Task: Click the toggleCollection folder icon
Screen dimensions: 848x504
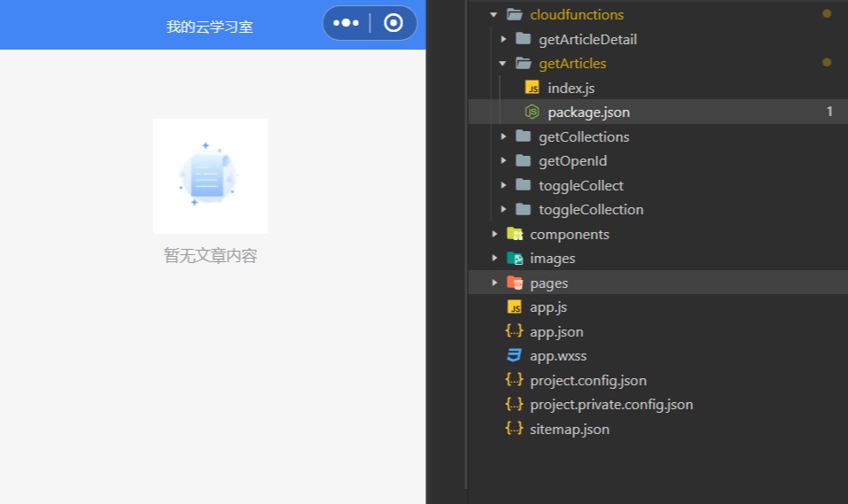Action: coord(523,209)
